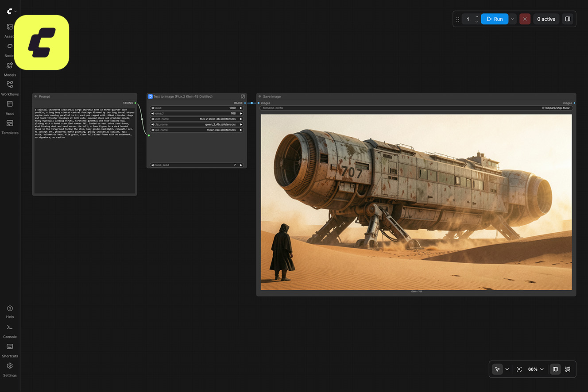This screenshot has width=588, height=392.
Task: Click the batch count field showing 1
Action: [x=468, y=19]
